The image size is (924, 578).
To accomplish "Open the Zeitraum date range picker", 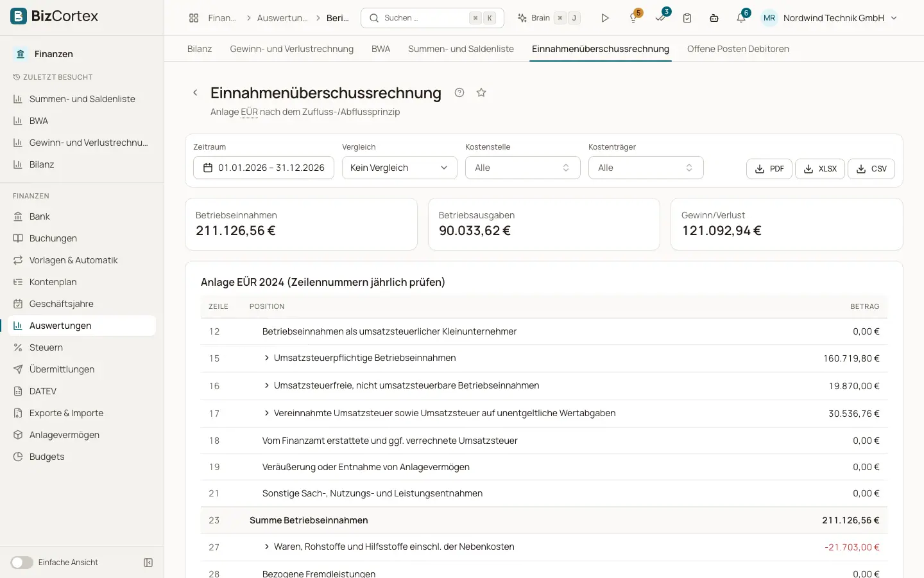I will 264,168.
